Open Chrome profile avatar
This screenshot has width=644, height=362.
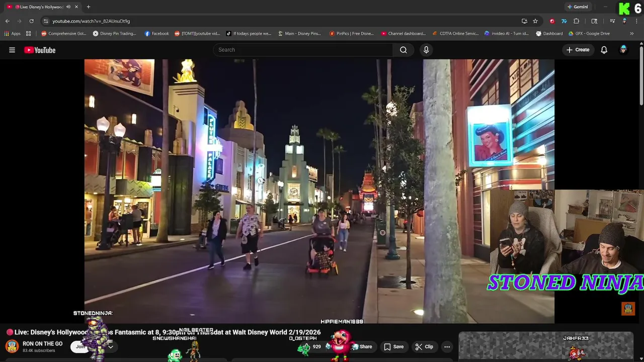point(624,21)
